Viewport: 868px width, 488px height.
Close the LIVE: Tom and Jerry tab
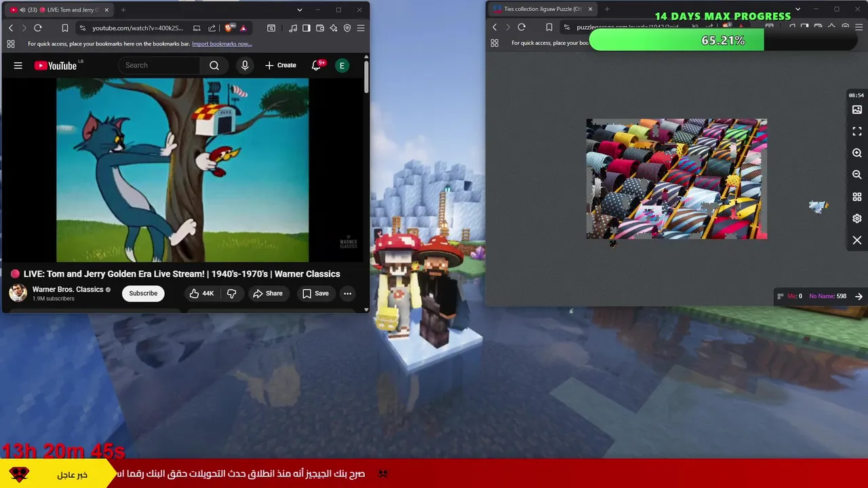click(106, 9)
